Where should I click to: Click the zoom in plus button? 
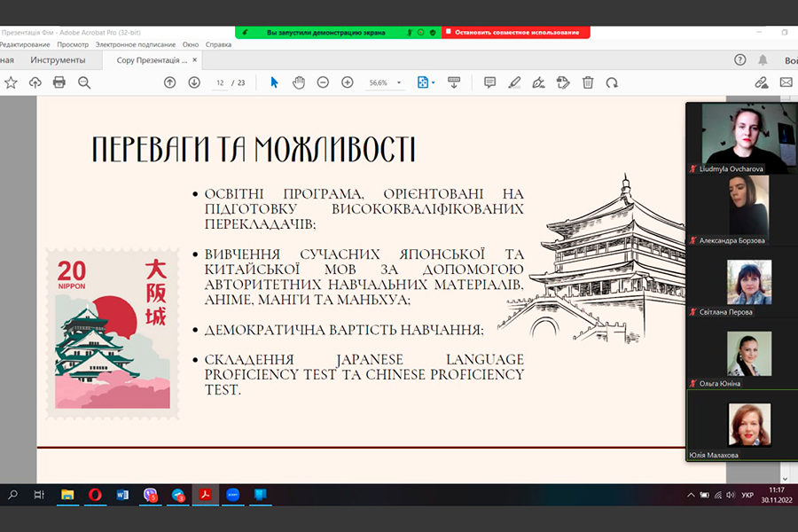coord(348,82)
